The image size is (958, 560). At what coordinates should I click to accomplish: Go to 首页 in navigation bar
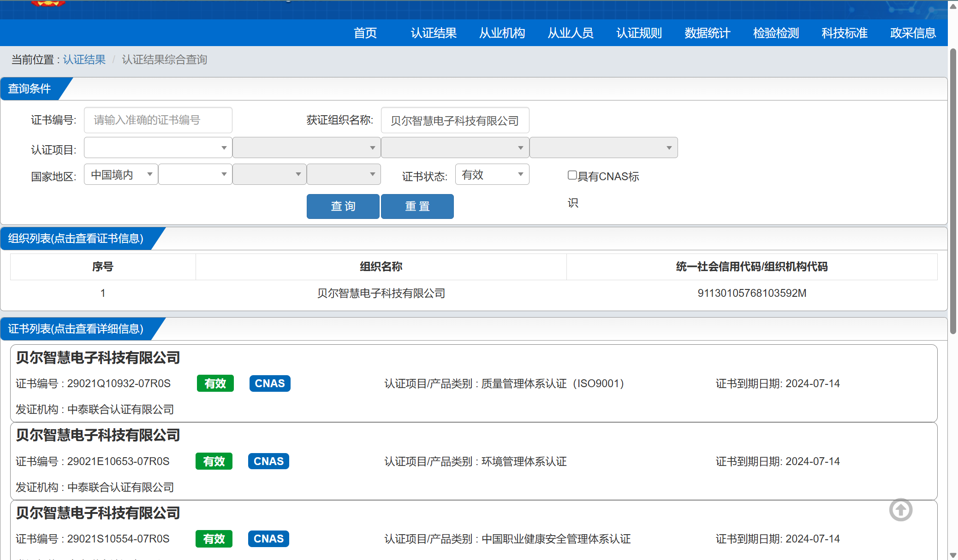tap(365, 33)
